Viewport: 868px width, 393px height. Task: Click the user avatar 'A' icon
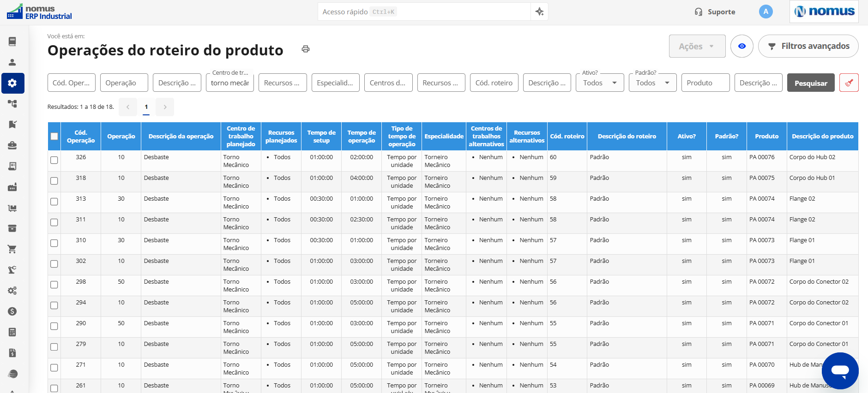[766, 12]
